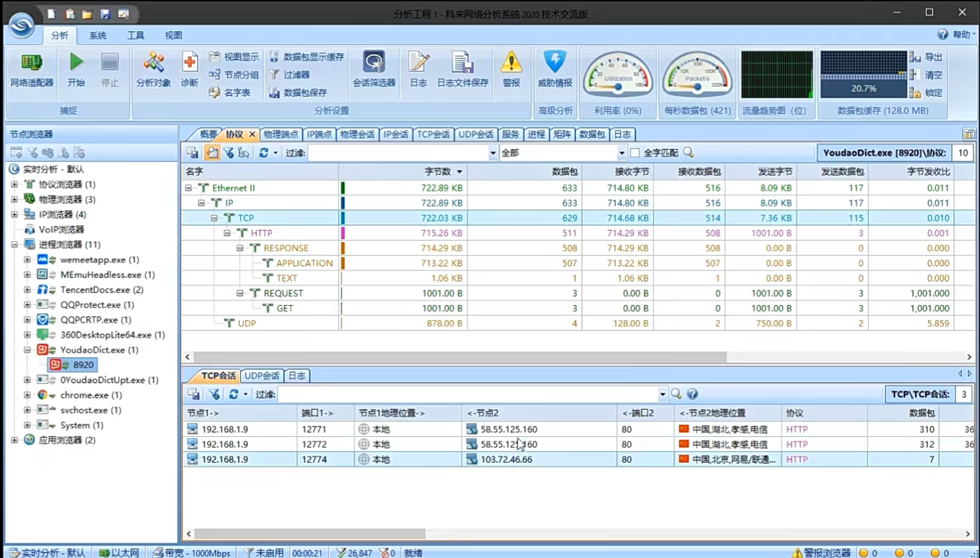Viewport: 980px width, 558px height.
Task: Start capture with the 开始 button
Action: [76, 70]
